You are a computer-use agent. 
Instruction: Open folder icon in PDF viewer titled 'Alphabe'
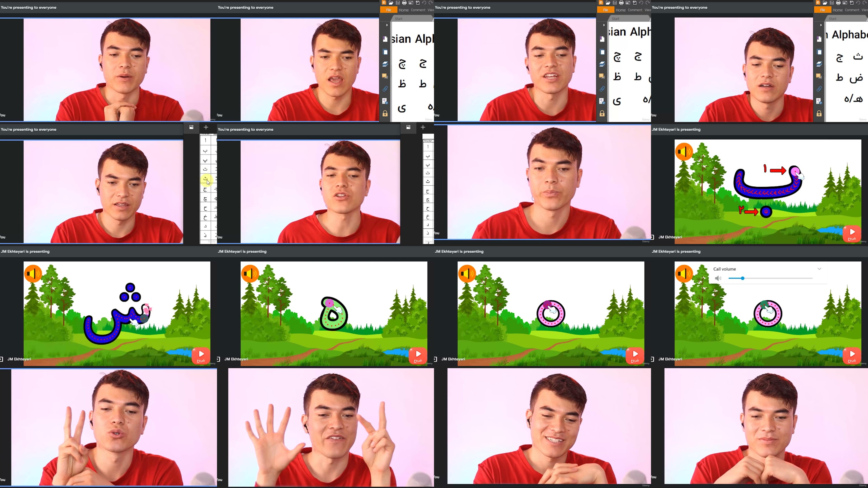point(825,3)
